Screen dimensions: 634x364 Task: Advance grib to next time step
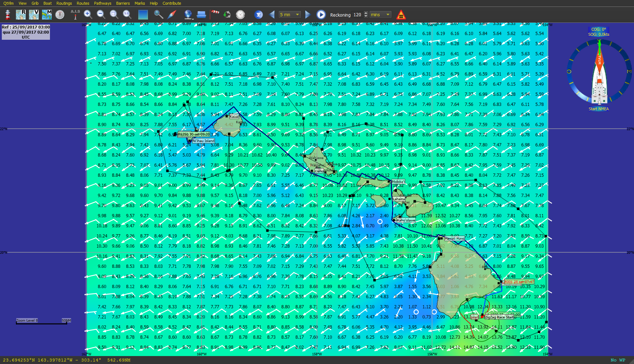308,14
